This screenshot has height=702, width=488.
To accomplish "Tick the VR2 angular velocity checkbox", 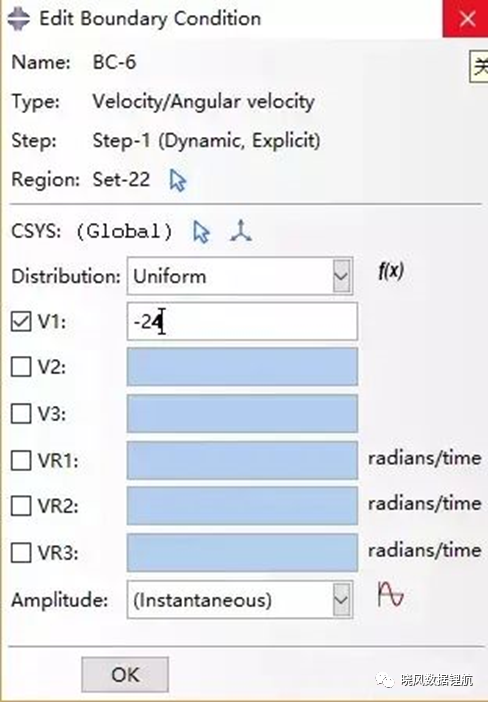I will click(x=21, y=506).
